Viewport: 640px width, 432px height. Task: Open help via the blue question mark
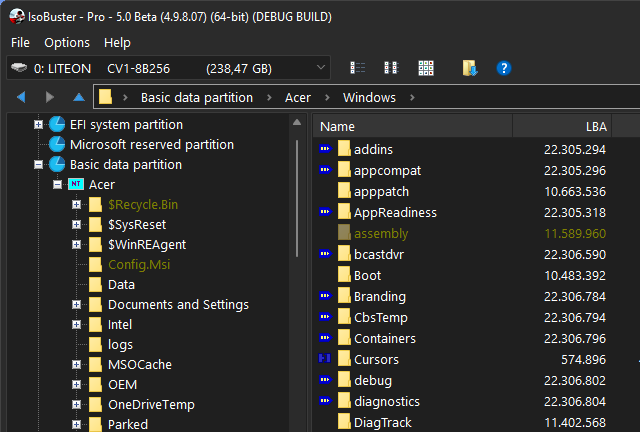[504, 68]
